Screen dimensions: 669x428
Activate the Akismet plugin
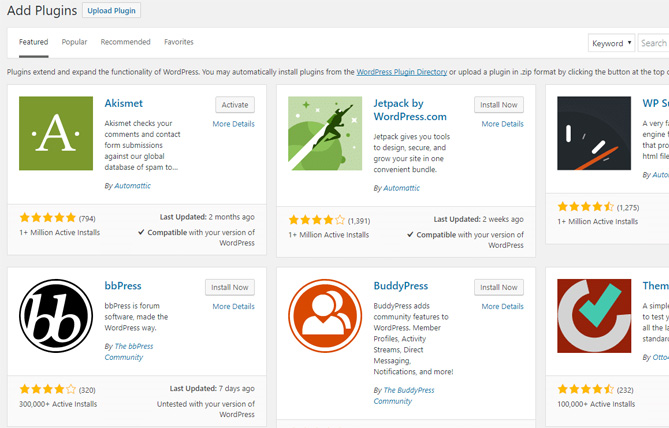[x=235, y=105]
